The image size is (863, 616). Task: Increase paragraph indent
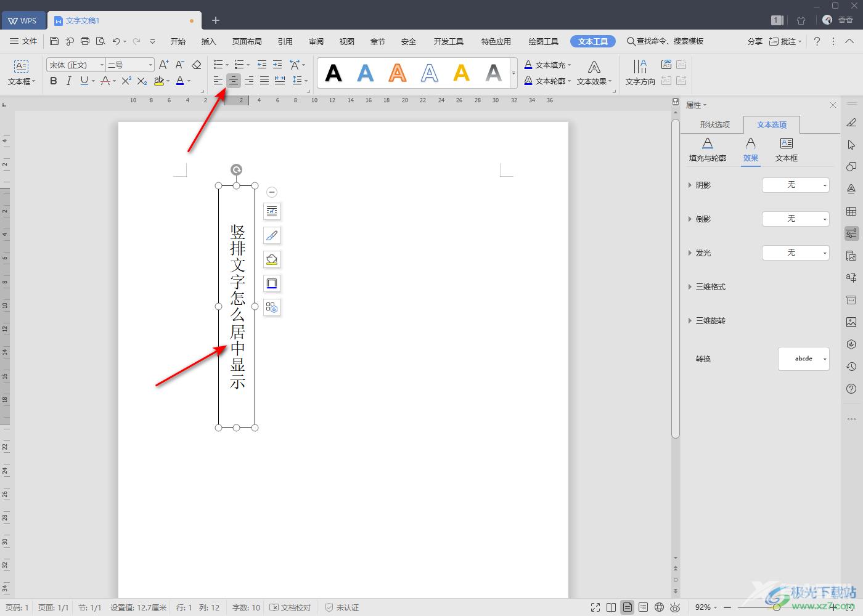(x=277, y=65)
